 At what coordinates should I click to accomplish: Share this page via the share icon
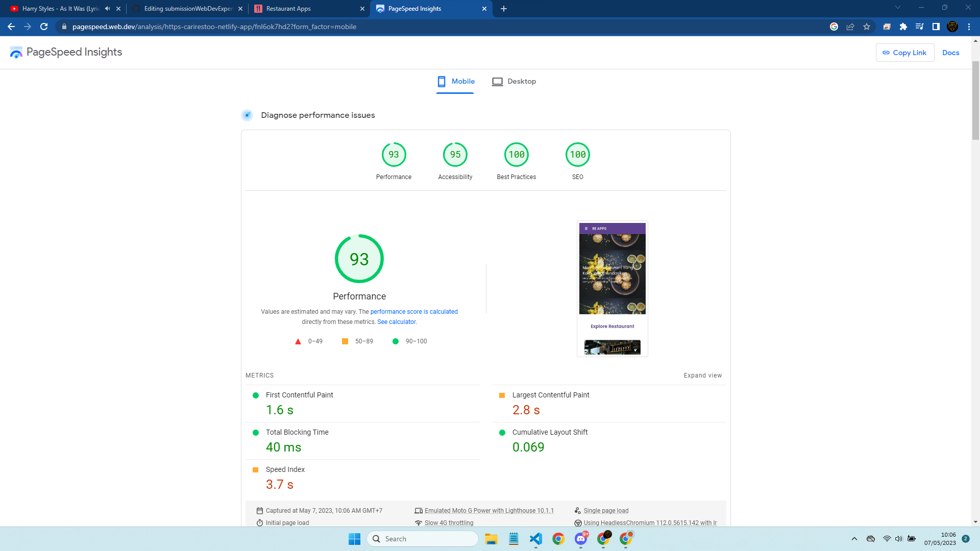[850, 27]
